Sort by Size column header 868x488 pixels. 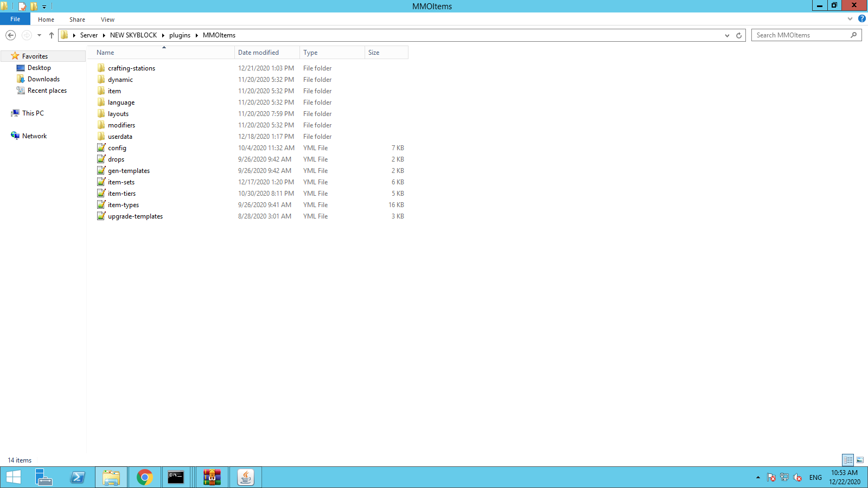click(x=386, y=53)
